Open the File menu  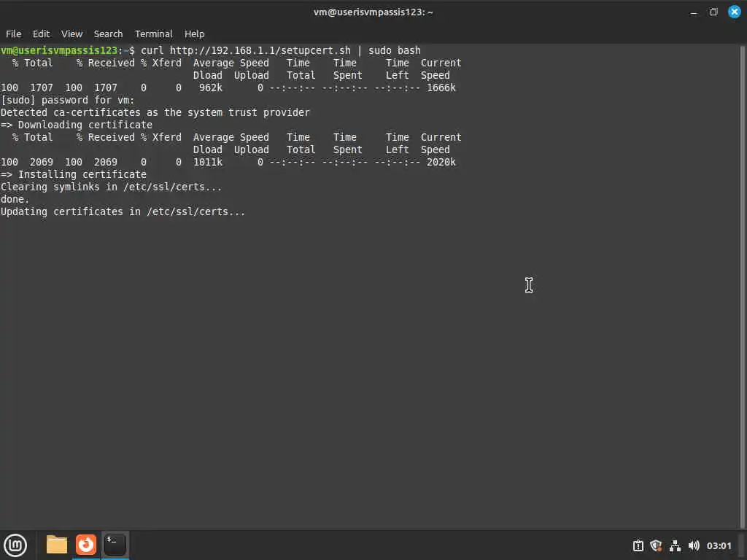point(13,34)
